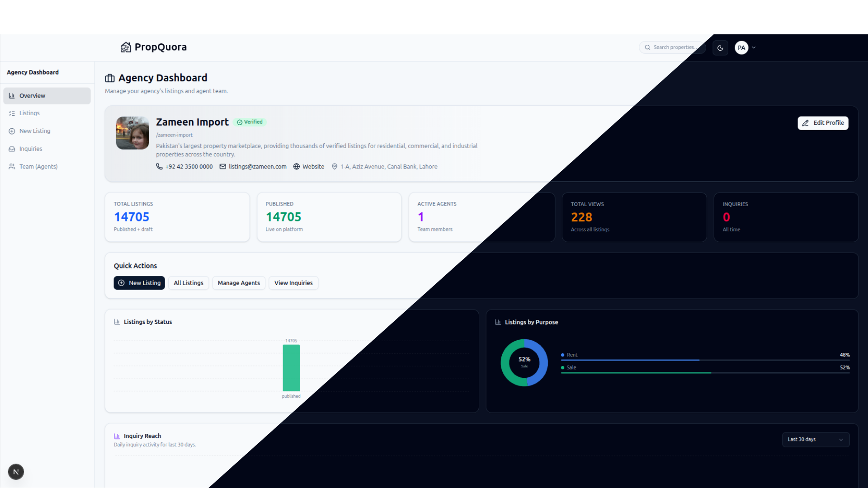The height and width of the screenshot is (488, 868).
Task: Click the Agency Dashboard sidebar heading
Action: pos(33,72)
